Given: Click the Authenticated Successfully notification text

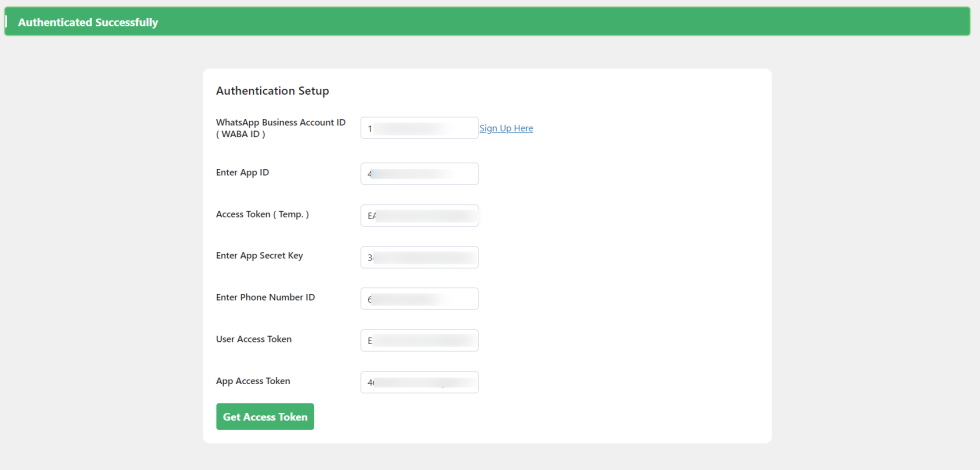Looking at the screenshot, I should click(x=88, y=22).
